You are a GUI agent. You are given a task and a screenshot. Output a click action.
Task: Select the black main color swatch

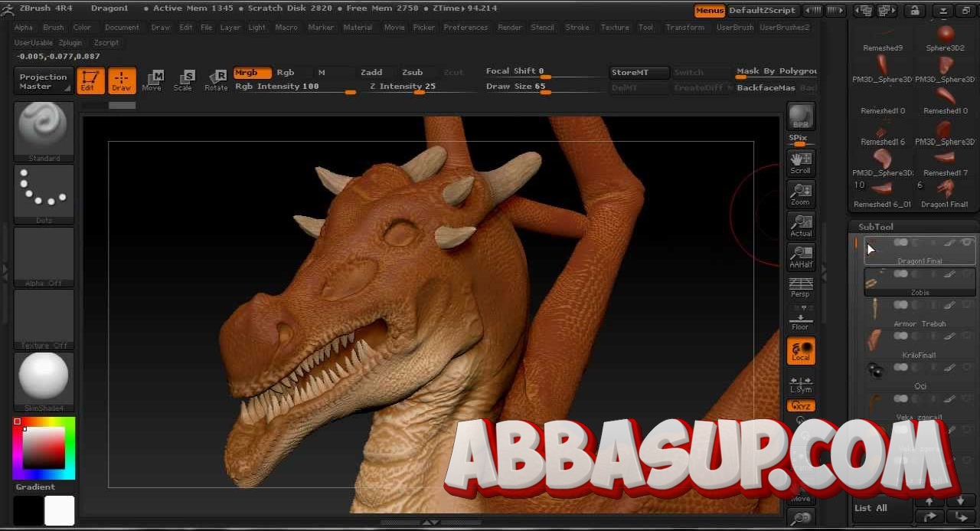point(28,510)
